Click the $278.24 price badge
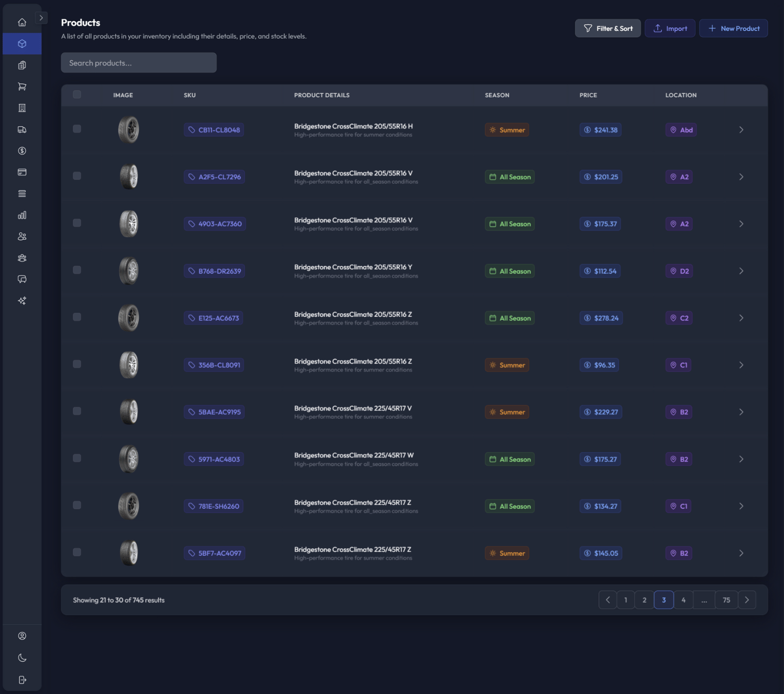The image size is (784, 694). coord(601,318)
